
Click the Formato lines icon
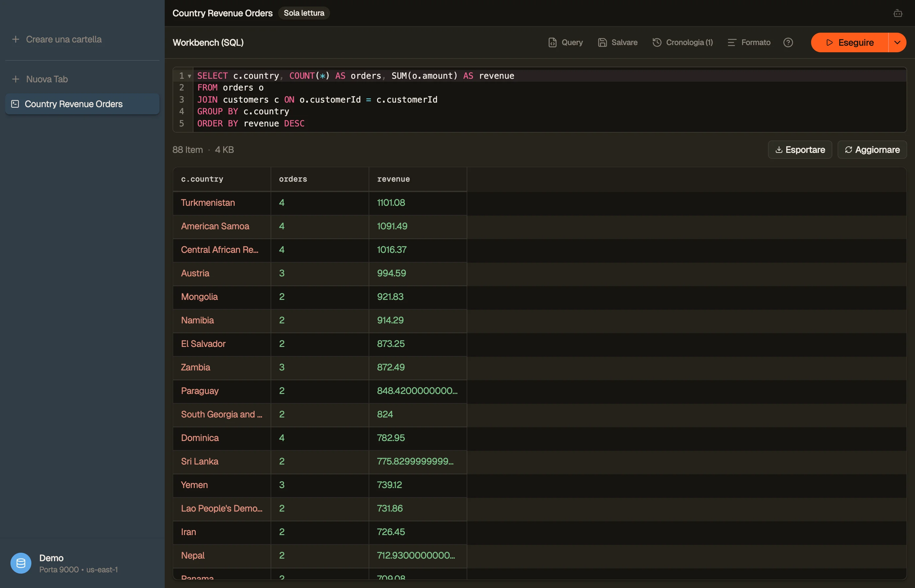[732, 42]
